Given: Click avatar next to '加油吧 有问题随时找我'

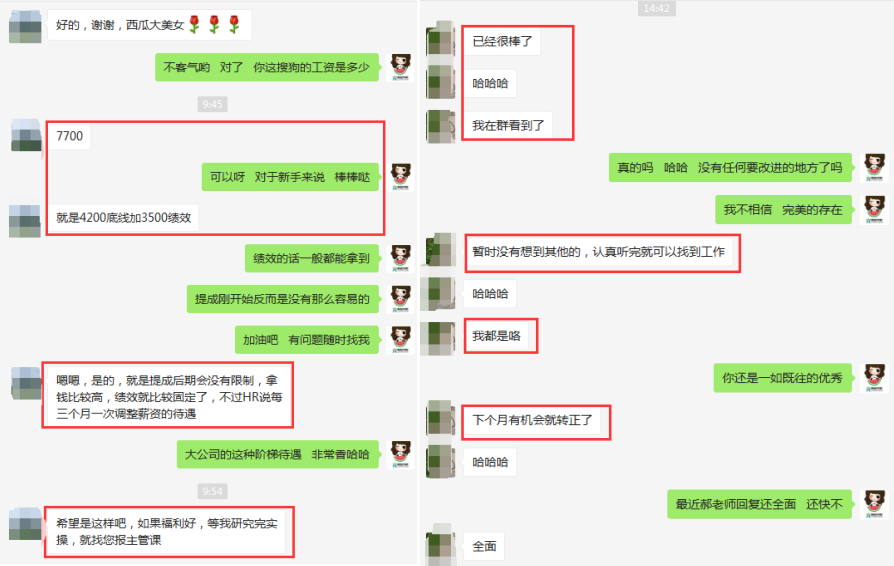Looking at the screenshot, I should [401, 340].
